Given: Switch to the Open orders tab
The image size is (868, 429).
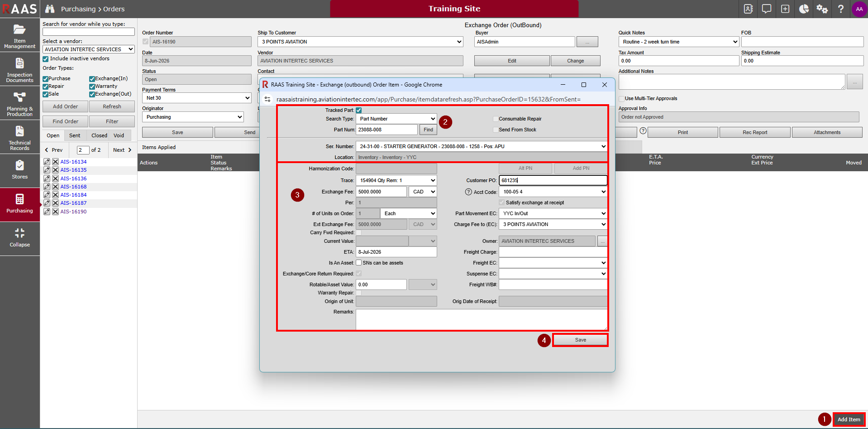Looking at the screenshot, I should click(x=53, y=135).
